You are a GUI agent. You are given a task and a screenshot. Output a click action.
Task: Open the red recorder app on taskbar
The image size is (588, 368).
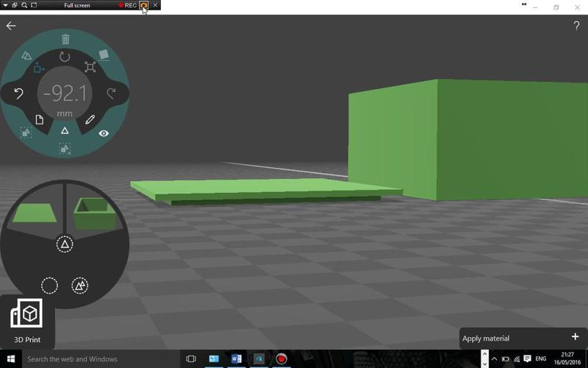(282, 359)
